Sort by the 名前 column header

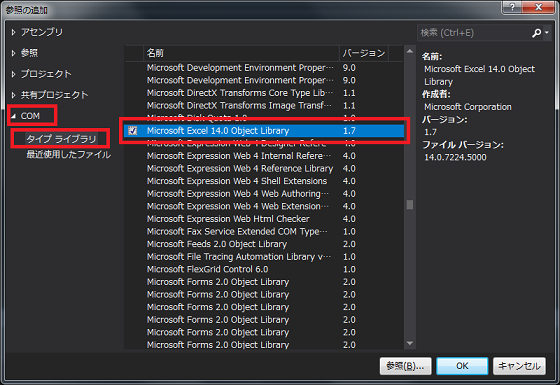[x=241, y=53]
